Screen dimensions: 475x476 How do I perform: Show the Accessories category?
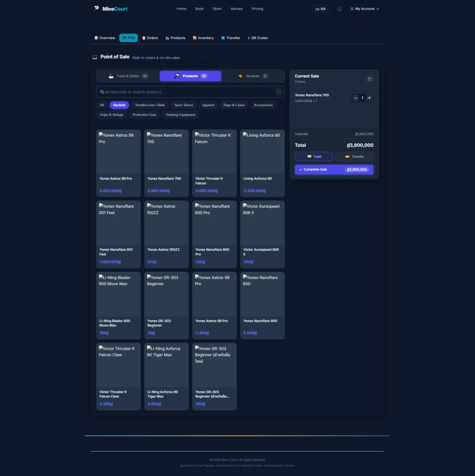263,105
